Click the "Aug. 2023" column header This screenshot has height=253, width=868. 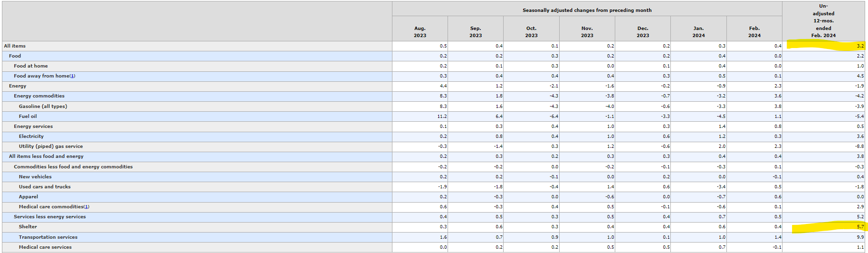[420, 32]
